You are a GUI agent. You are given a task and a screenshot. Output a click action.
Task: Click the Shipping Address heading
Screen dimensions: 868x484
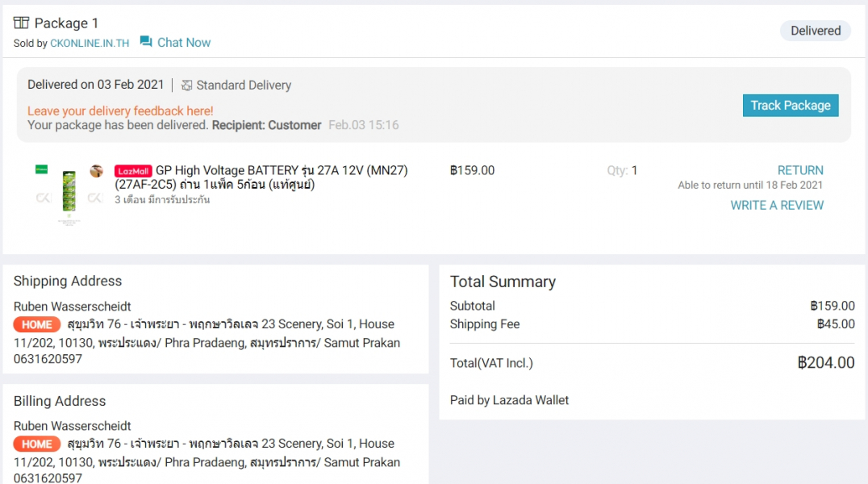click(68, 281)
